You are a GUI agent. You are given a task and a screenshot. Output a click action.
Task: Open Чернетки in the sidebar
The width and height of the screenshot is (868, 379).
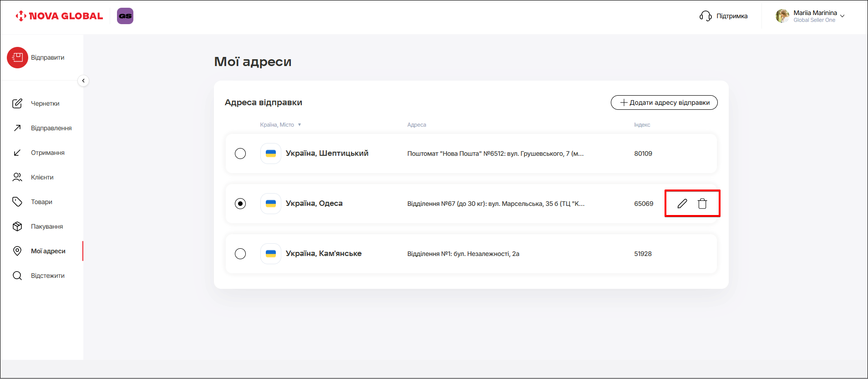[45, 103]
